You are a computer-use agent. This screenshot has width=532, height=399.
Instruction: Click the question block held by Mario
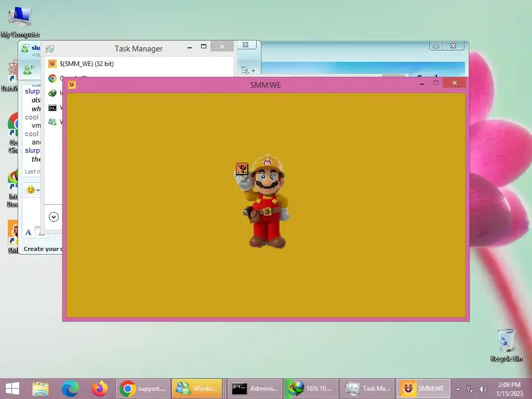coord(242,169)
